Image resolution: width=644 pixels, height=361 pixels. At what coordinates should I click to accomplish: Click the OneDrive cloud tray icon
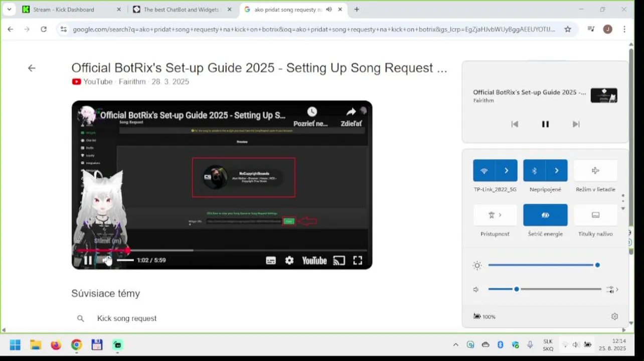[x=485, y=345]
